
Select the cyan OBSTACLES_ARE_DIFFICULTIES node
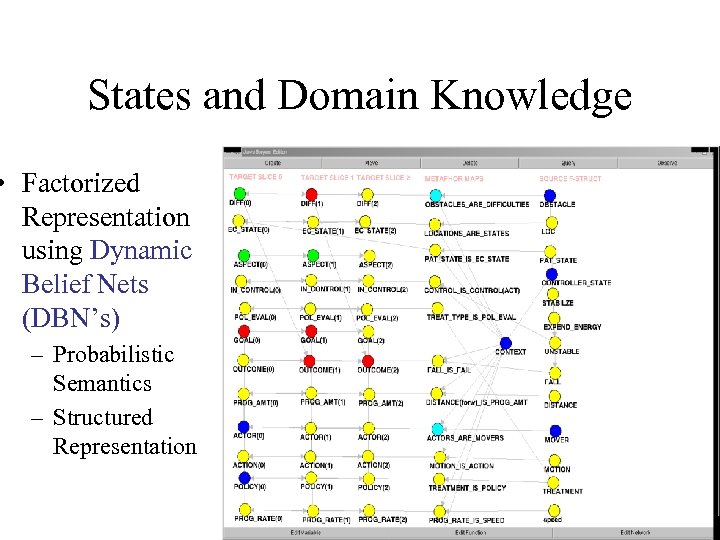click(436, 195)
